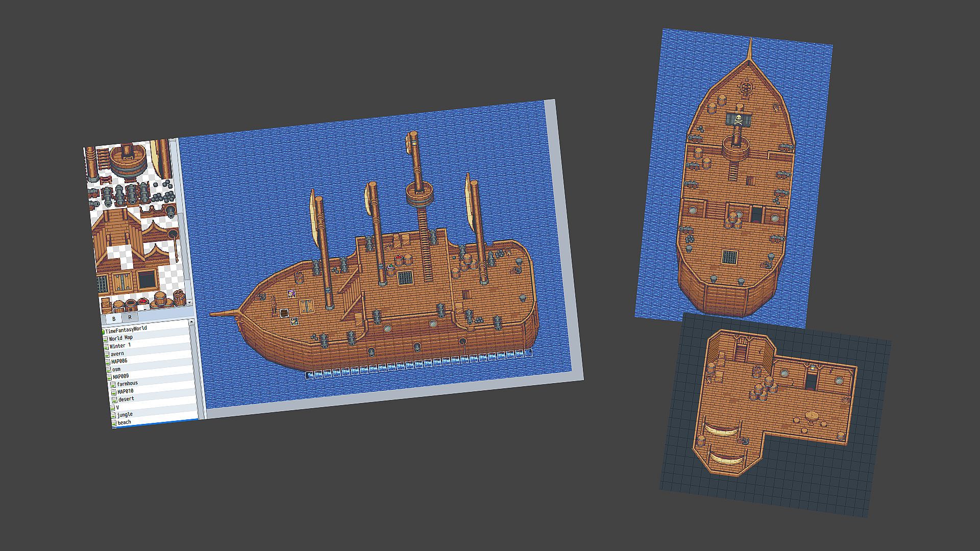The width and height of the screenshot is (980, 551).
Task: Select the iron grate hatch tile in palette
Action: [104, 283]
